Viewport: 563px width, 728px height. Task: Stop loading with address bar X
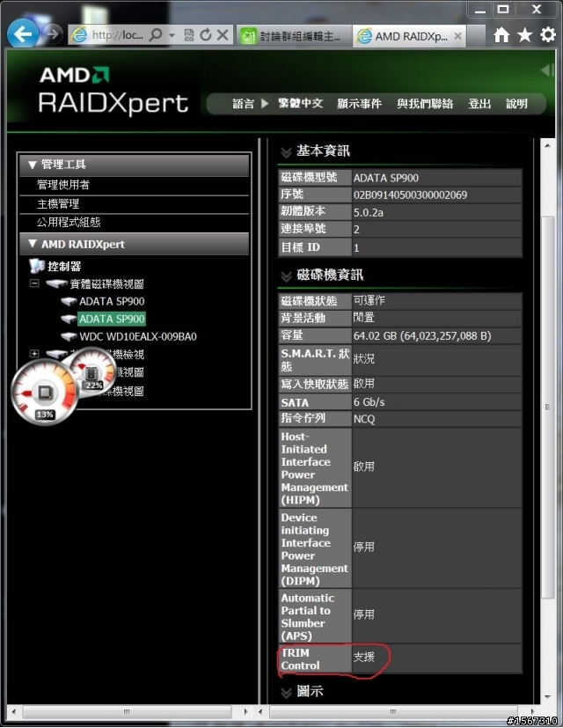[223, 35]
